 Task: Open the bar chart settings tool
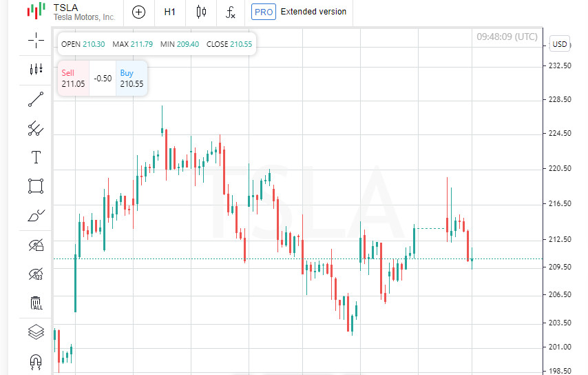[36, 69]
